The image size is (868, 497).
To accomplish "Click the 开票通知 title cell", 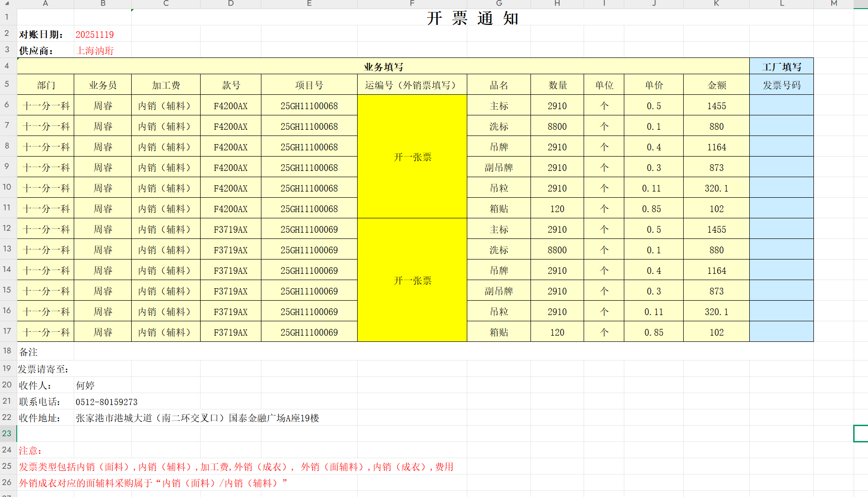I will click(x=472, y=18).
